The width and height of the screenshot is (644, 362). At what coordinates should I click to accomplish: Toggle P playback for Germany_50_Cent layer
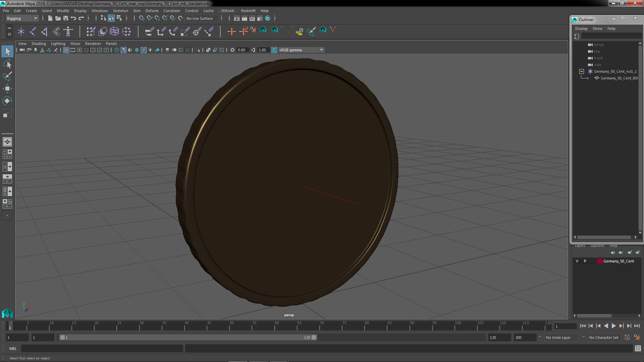(x=585, y=261)
